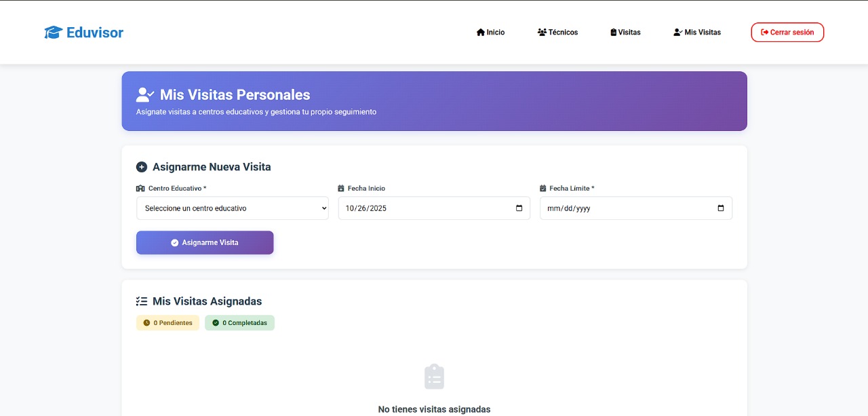Image resolution: width=868 pixels, height=416 pixels.
Task: Expand the Centro Educativo dropdown
Action: (232, 208)
